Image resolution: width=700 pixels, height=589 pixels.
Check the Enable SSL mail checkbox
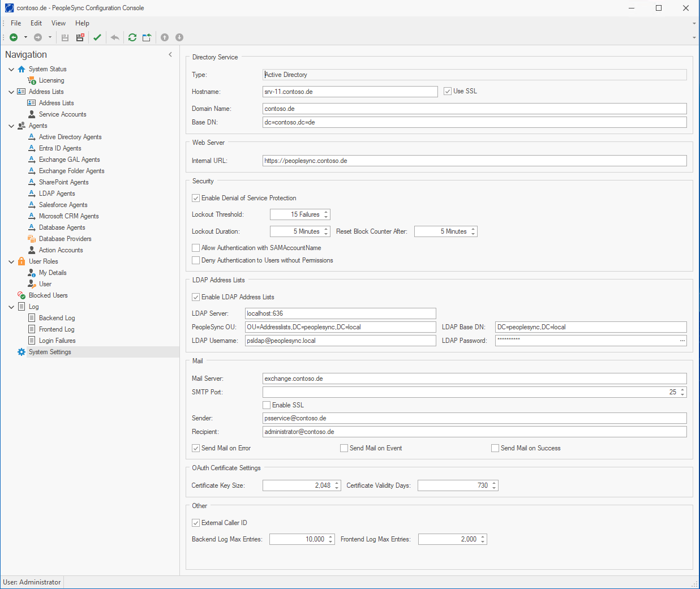267,405
